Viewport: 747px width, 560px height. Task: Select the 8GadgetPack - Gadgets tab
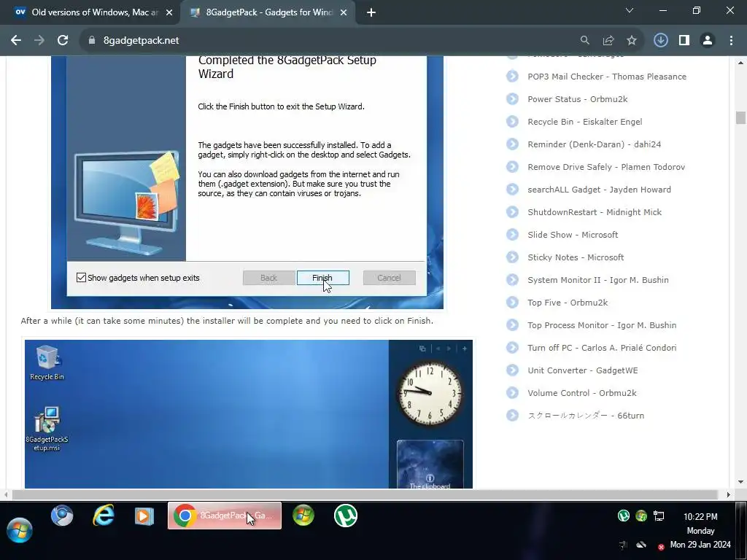268,13
